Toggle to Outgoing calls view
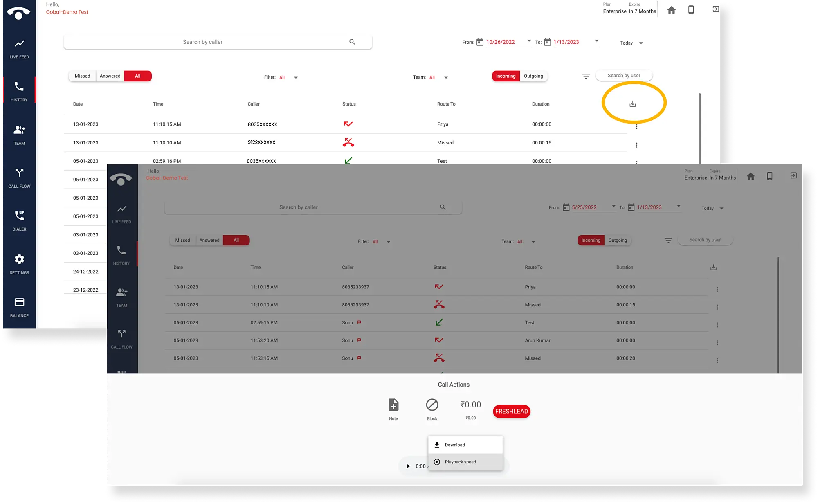Image resolution: width=818 pixels, height=504 pixels. [533, 75]
